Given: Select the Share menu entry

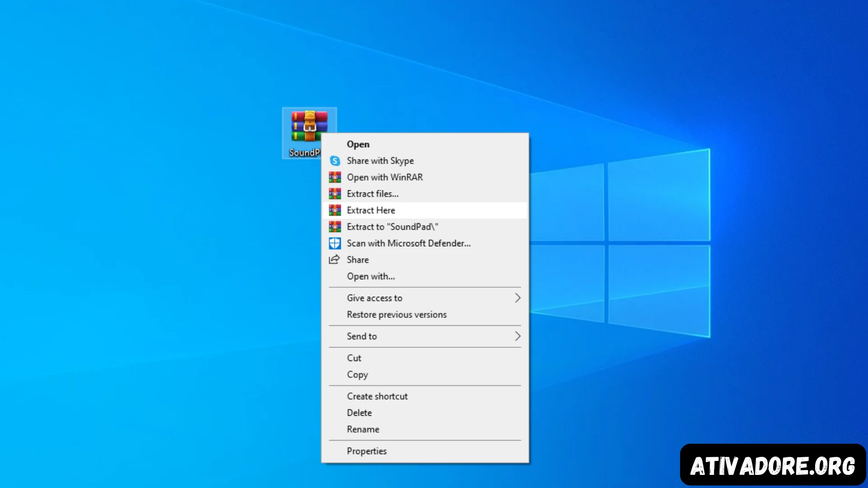Looking at the screenshot, I should 425,260.
